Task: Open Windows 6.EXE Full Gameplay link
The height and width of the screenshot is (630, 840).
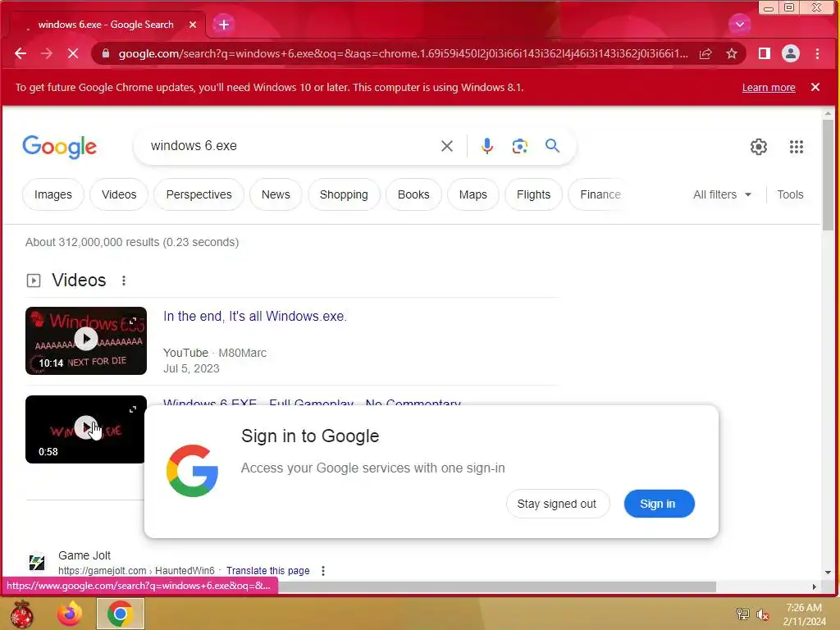Action: pos(312,401)
